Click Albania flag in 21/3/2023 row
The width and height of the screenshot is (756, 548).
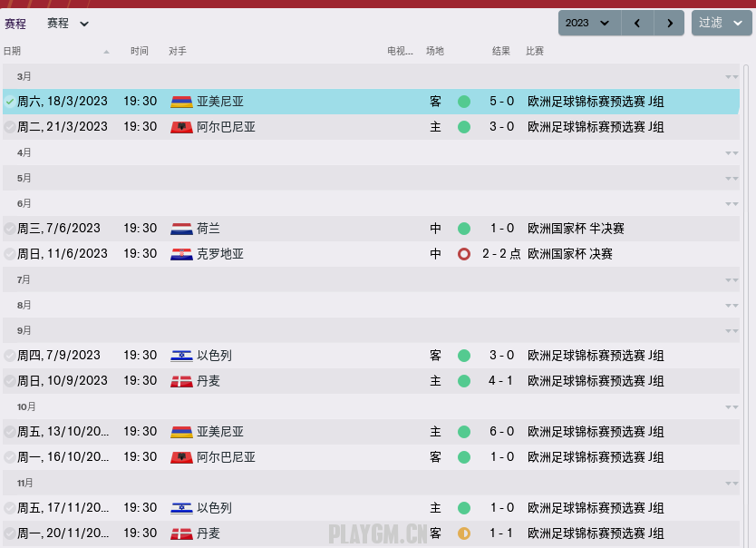pos(181,127)
